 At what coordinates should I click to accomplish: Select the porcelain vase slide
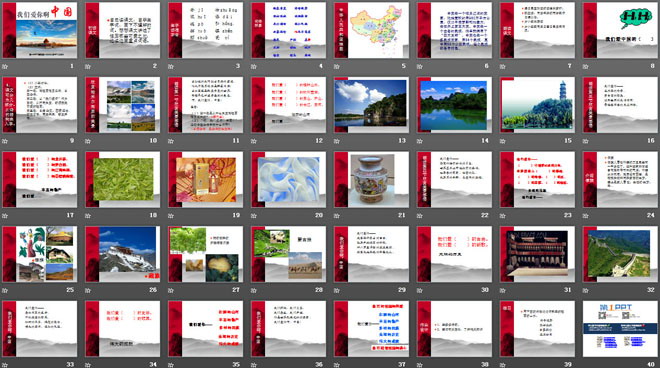(371, 179)
